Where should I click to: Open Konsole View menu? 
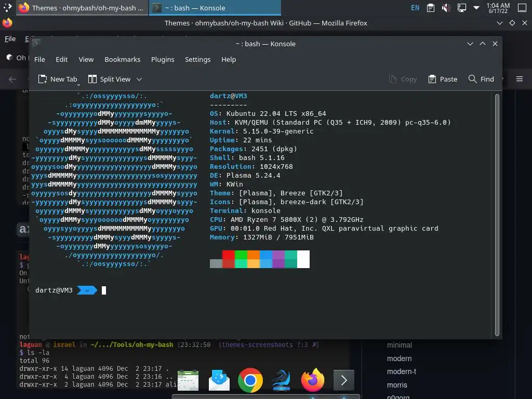pos(86,59)
